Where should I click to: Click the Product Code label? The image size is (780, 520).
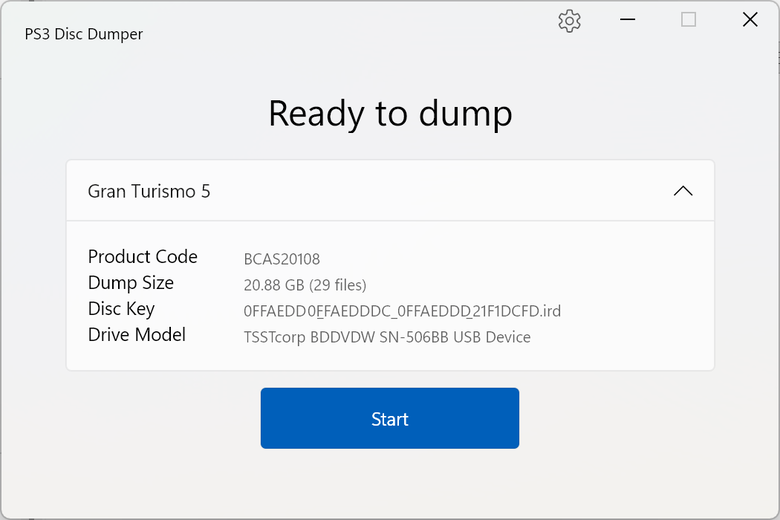coord(143,257)
